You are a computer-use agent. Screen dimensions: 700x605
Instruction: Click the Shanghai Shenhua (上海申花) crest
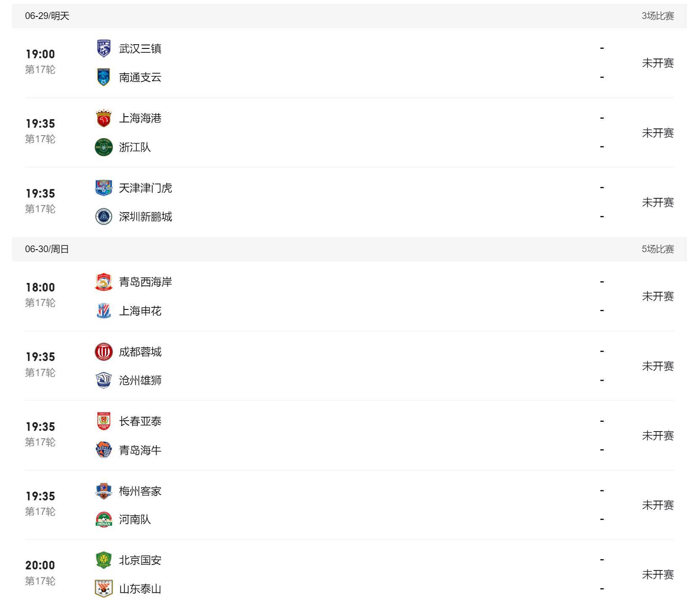(x=104, y=311)
